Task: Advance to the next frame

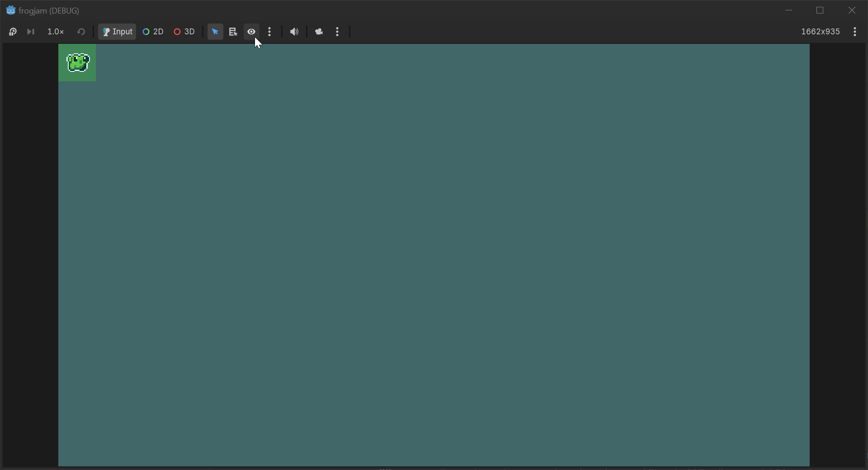Action: point(31,32)
